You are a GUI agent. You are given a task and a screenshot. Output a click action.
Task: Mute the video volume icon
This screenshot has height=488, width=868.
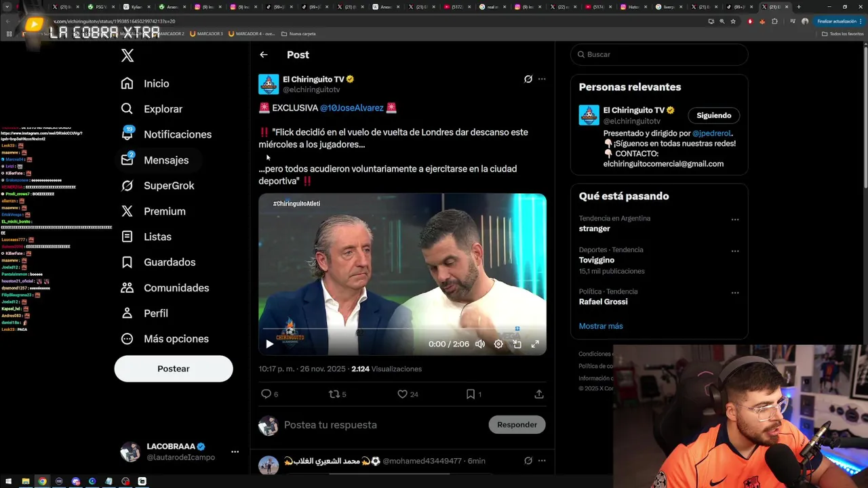point(480,344)
